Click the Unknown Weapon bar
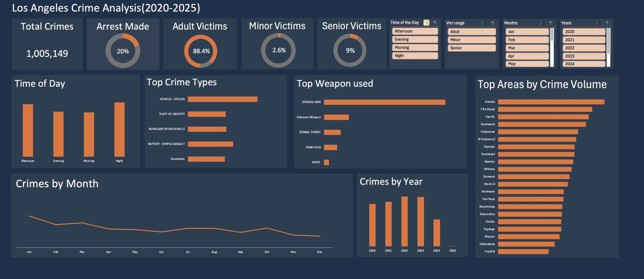 pyautogui.click(x=336, y=117)
